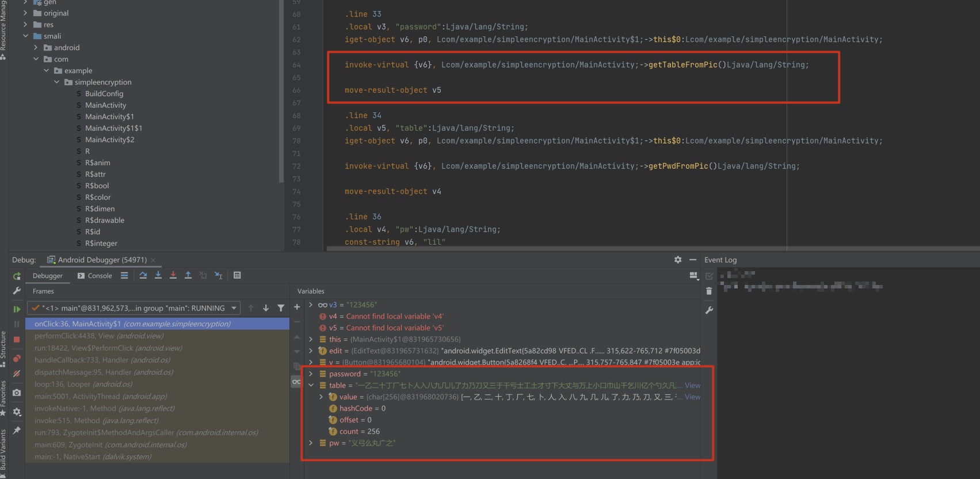The height and width of the screenshot is (479, 980).
Task: Expand the password variable node
Action: [x=311, y=374]
